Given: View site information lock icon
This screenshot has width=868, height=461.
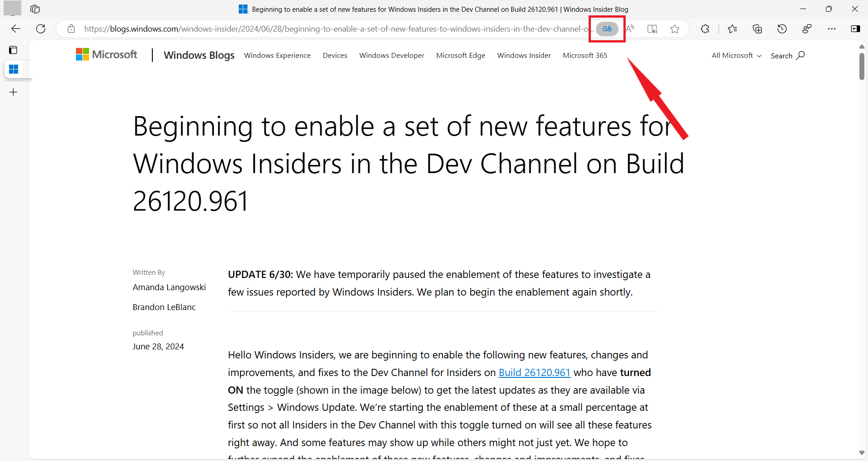Looking at the screenshot, I should coord(71,29).
